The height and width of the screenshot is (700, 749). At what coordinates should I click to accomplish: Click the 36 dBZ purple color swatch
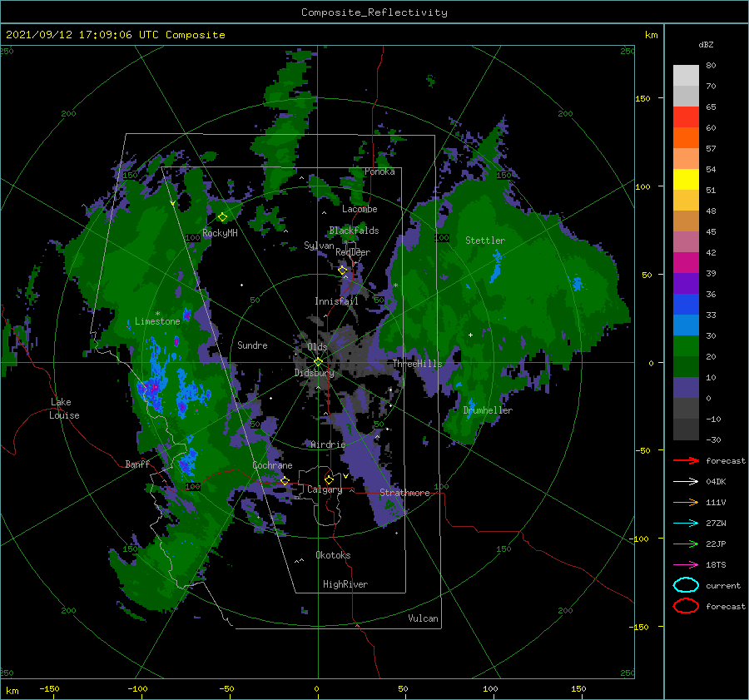[x=686, y=284]
